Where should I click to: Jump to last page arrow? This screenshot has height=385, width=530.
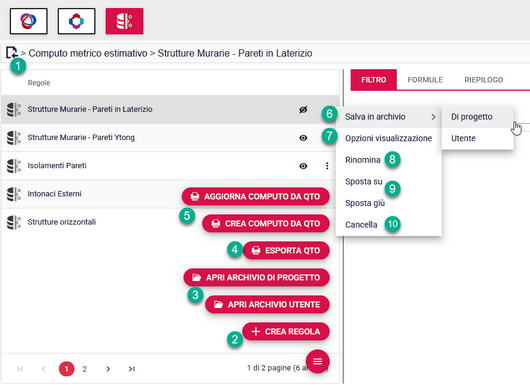[x=132, y=369]
